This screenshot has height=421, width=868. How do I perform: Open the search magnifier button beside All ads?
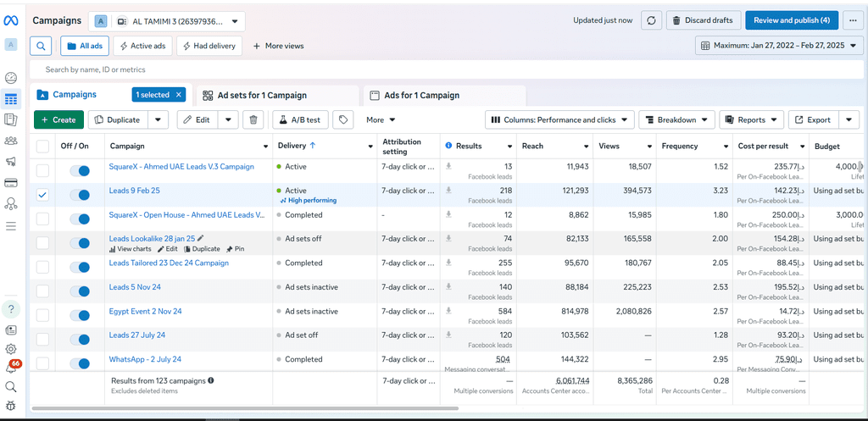[x=41, y=46]
